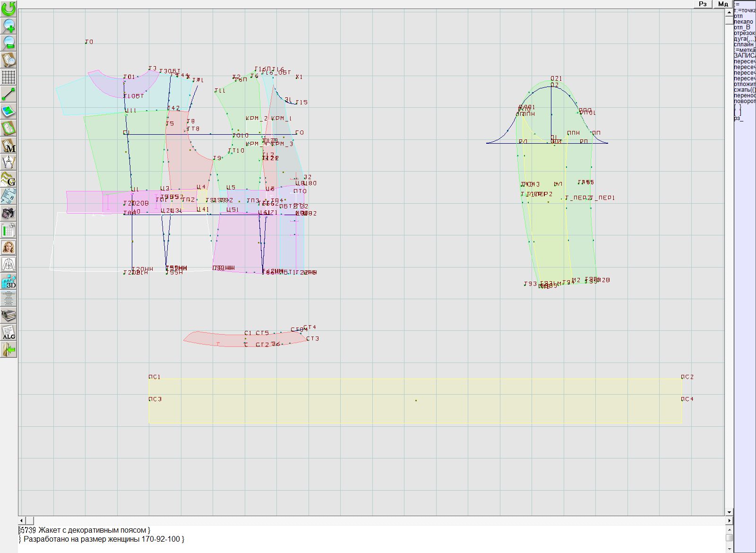Open the stacked books library icon
Image resolution: width=756 pixels, height=553 pixels.
[x=9, y=315]
